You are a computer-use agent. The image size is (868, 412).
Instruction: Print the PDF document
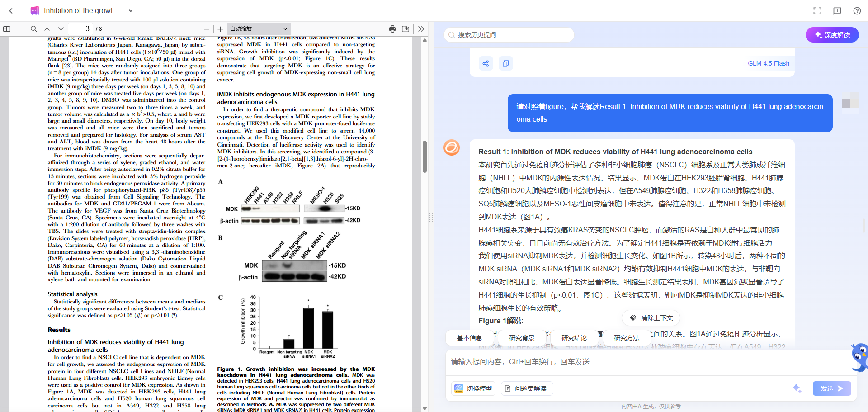point(392,29)
